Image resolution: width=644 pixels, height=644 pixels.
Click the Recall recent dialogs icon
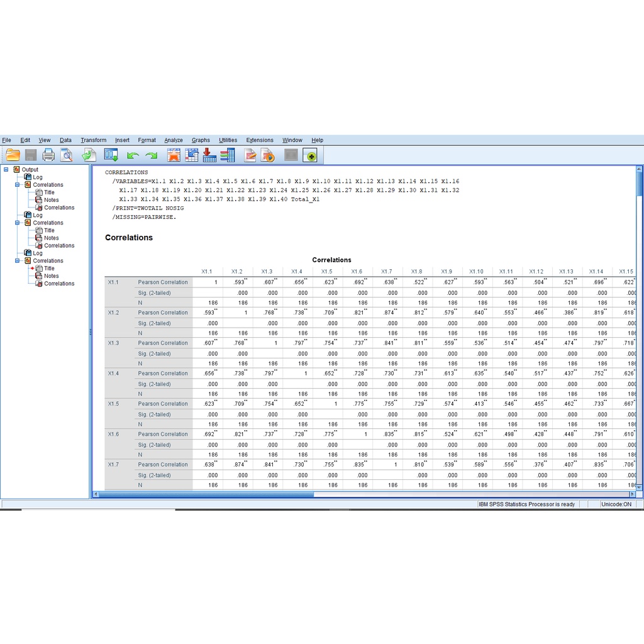tap(111, 155)
